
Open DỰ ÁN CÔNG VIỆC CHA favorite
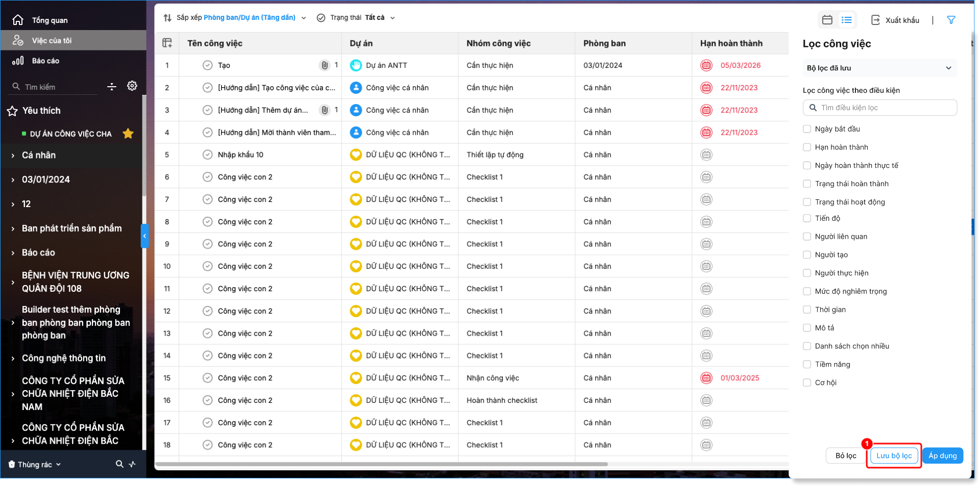click(x=70, y=134)
